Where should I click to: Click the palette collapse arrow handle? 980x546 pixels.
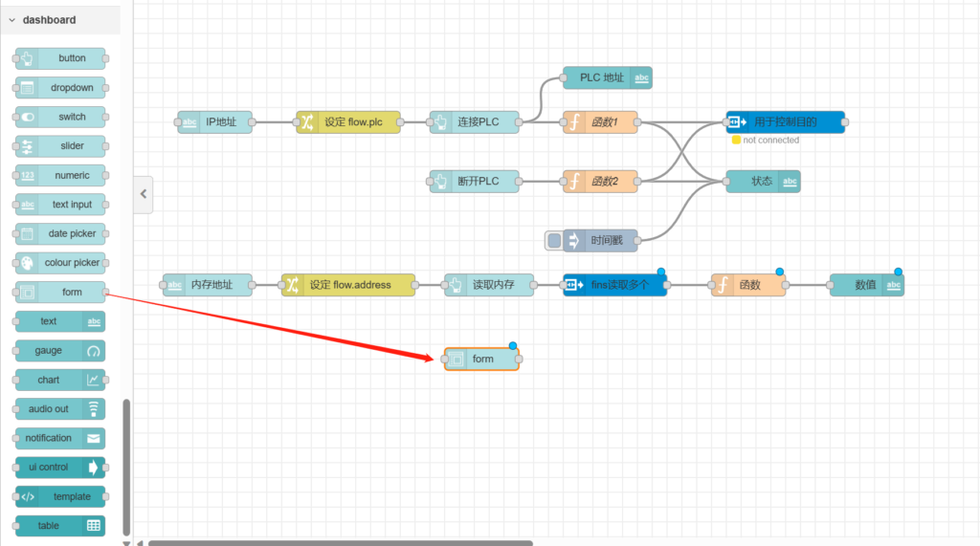tap(143, 194)
